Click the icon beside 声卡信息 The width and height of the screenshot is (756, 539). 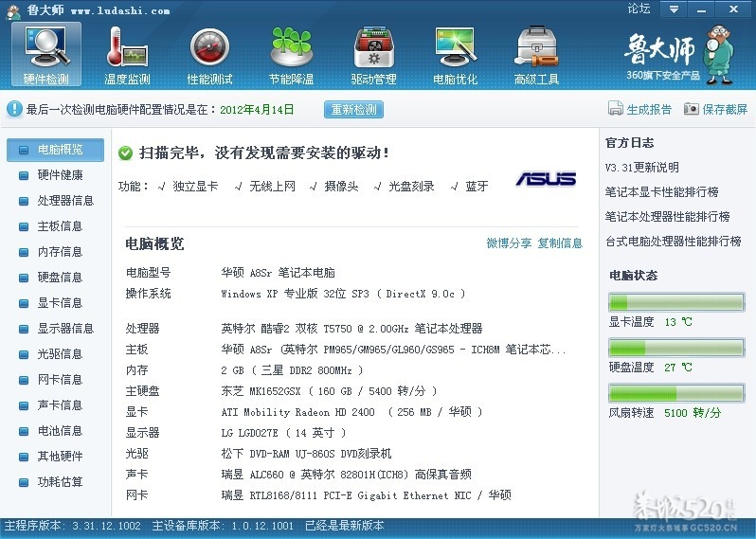pos(23,405)
